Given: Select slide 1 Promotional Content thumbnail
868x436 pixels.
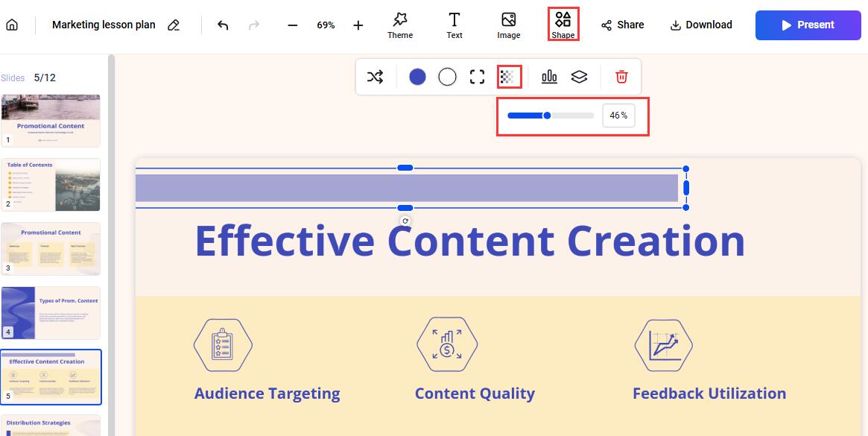Looking at the screenshot, I should (x=51, y=121).
